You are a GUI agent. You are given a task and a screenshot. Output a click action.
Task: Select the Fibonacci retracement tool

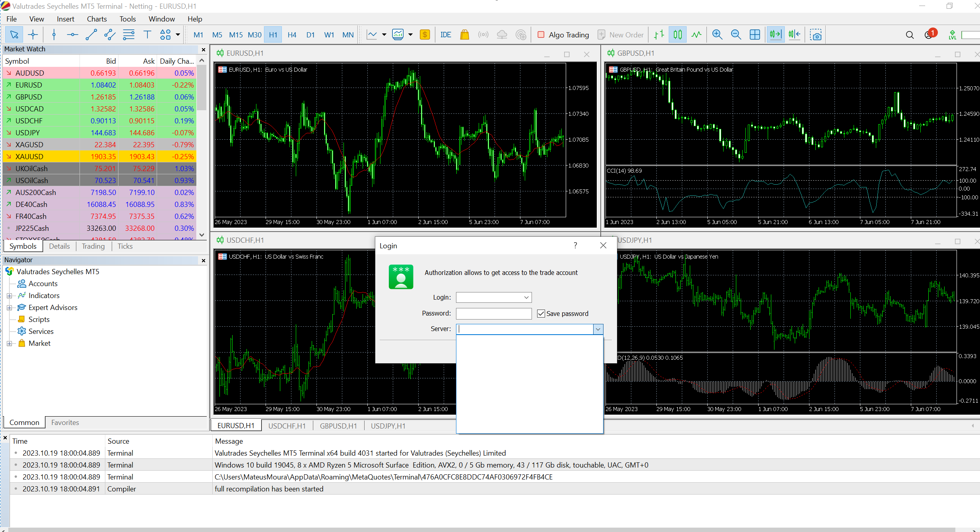click(x=128, y=35)
